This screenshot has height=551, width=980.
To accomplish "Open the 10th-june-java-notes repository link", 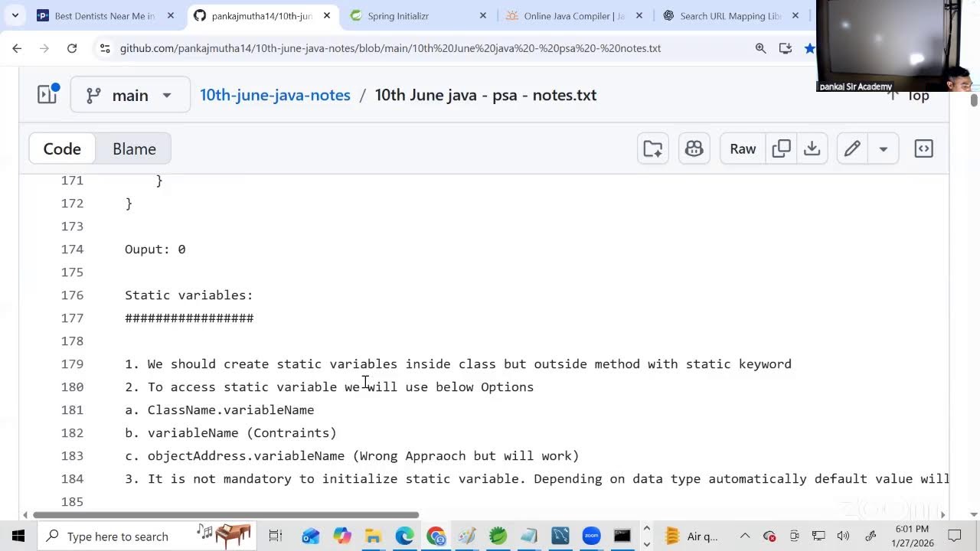I will (275, 95).
